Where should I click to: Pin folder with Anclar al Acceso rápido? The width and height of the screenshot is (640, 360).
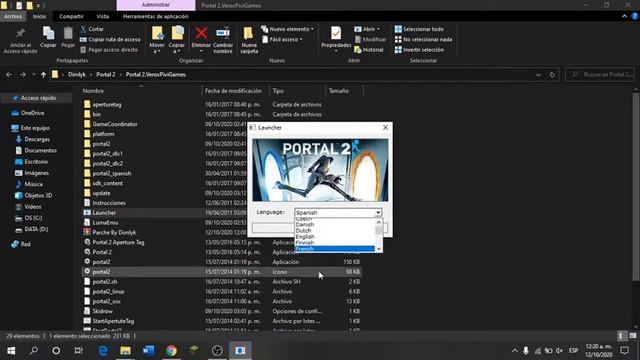[20, 40]
